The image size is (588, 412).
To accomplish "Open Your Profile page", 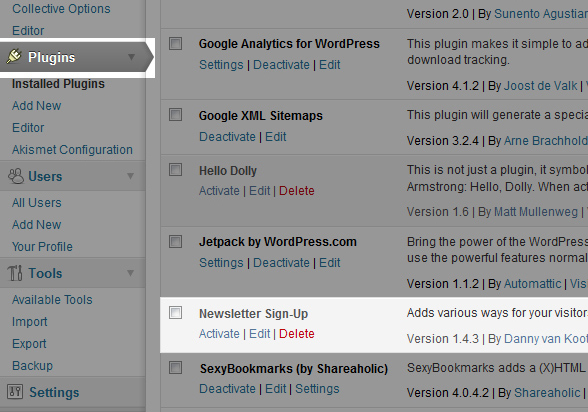I will [x=42, y=247].
